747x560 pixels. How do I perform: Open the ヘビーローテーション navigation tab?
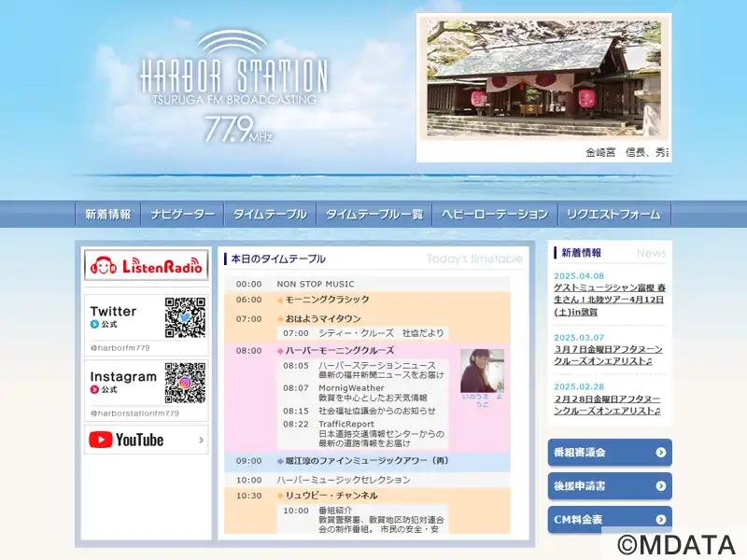click(495, 215)
